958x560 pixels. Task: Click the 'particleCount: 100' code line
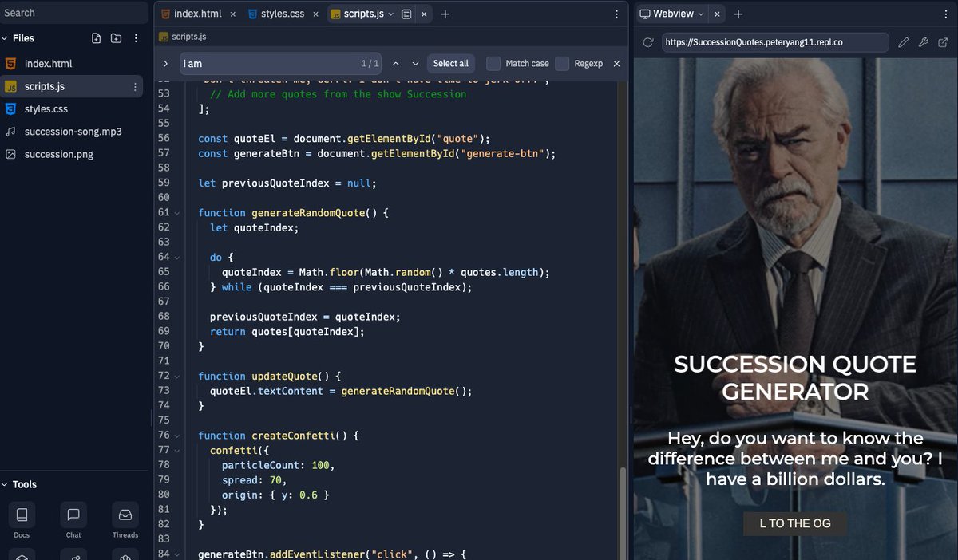coord(278,465)
